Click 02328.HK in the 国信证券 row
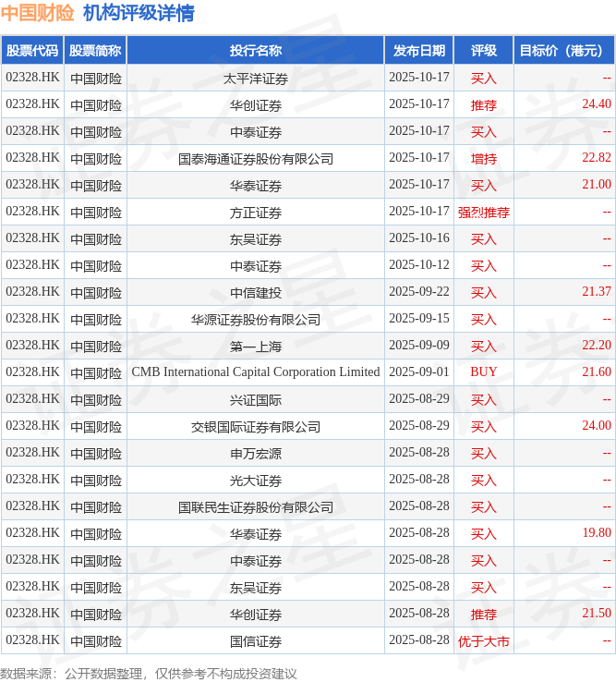Viewport: 616px width, 682px height. 32,639
